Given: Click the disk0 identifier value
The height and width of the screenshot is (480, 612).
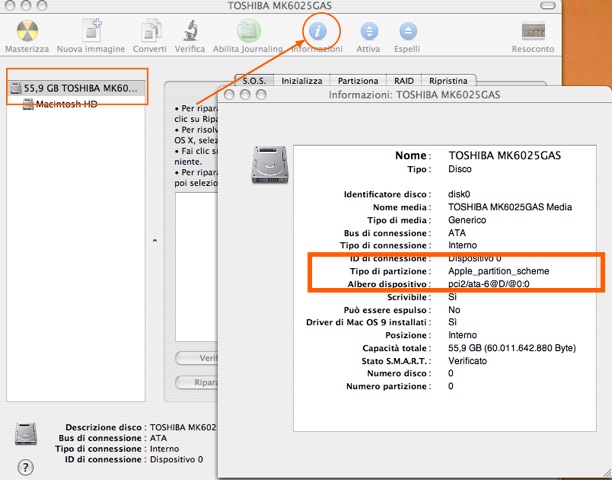Looking at the screenshot, I should pos(459,194).
